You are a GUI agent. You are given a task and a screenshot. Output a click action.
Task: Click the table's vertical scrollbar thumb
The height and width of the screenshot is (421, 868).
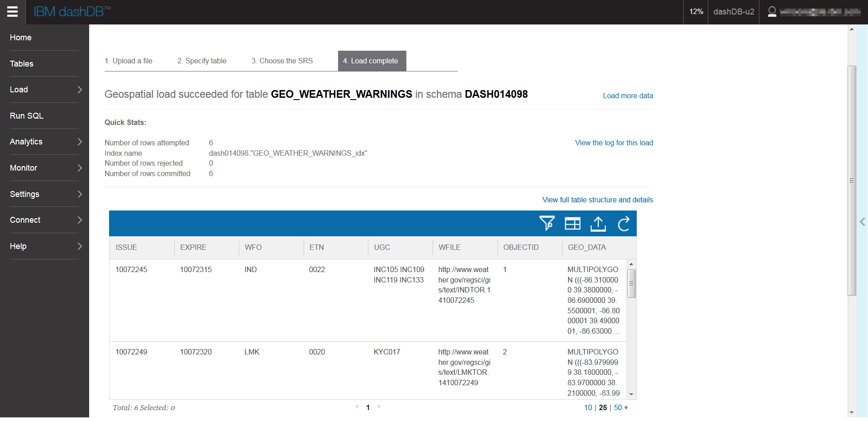pos(632,283)
